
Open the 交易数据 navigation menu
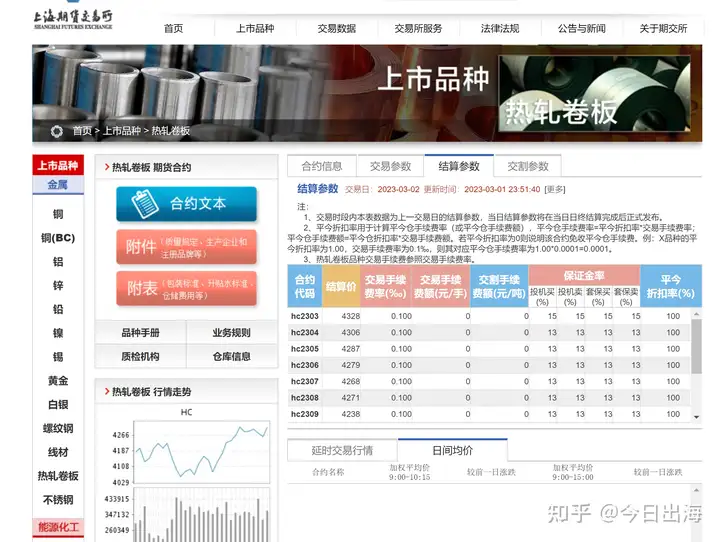pos(337,28)
